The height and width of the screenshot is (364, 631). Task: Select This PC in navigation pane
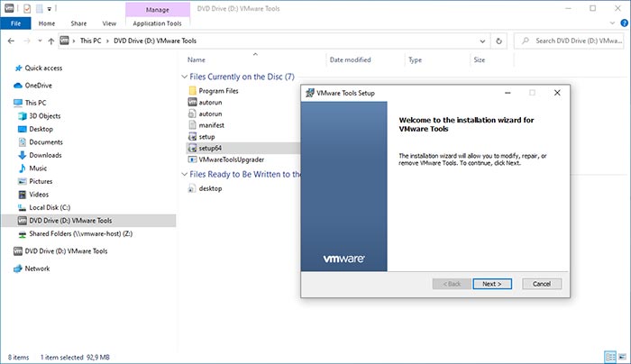coord(35,103)
